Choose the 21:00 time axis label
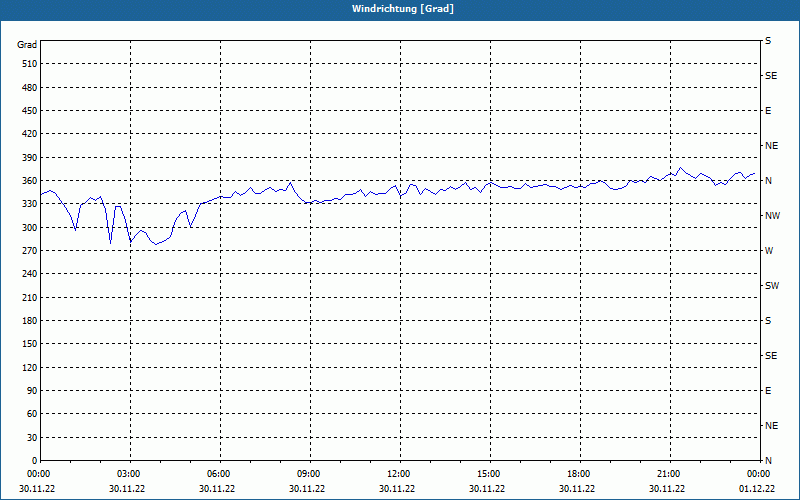Screen dimensions: 800x500 (670, 474)
